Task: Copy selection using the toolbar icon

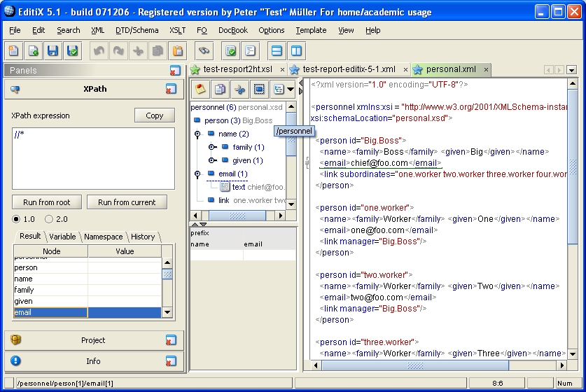Action: (158, 51)
